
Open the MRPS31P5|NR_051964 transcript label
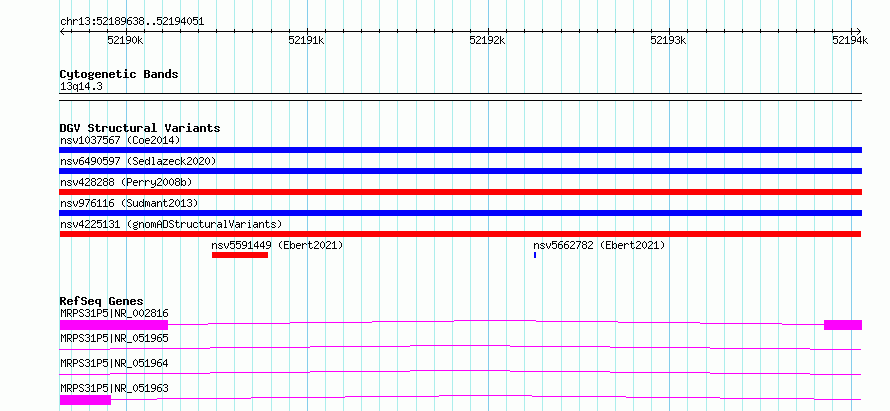pyautogui.click(x=114, y=363)
